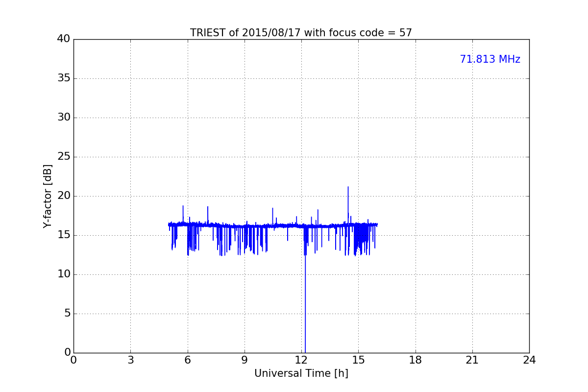Click the x-axis tick label '12'
The height and width of the screenshot is (392, 588).
click(301, 360)
